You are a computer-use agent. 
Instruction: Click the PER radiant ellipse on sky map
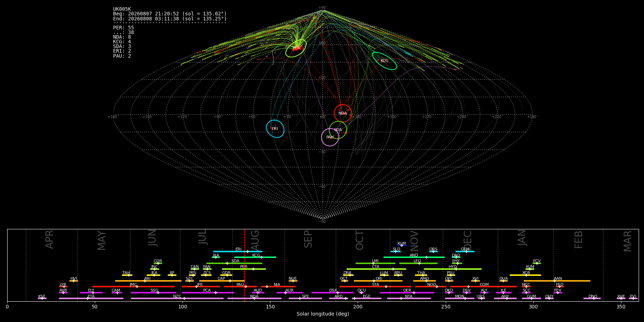(x=296, y=48)
